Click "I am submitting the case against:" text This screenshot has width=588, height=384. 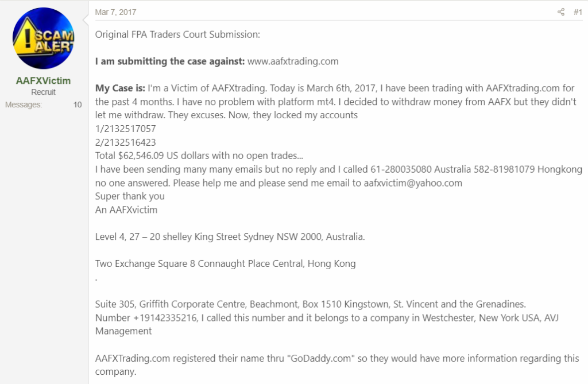pyautogui.click(x=170, y=61)
